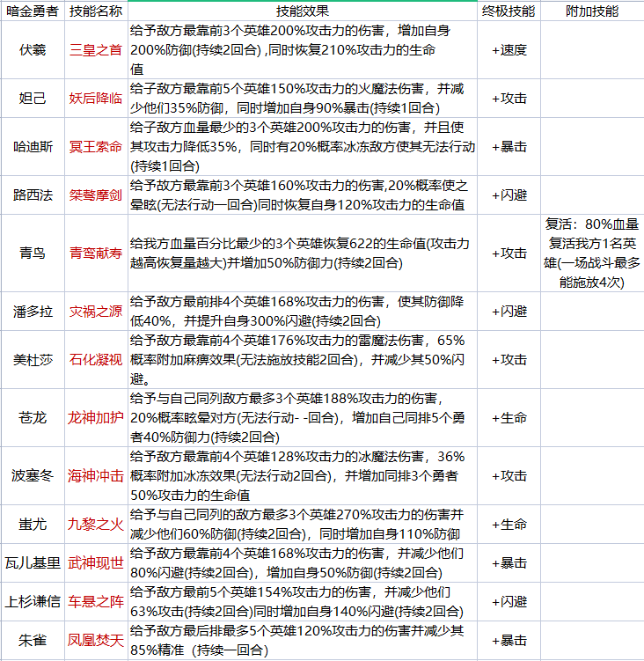644x661 pixels.
Task: Click the 苍龙 effect with 188%攻击力
Action: click(x=302, y=418)
